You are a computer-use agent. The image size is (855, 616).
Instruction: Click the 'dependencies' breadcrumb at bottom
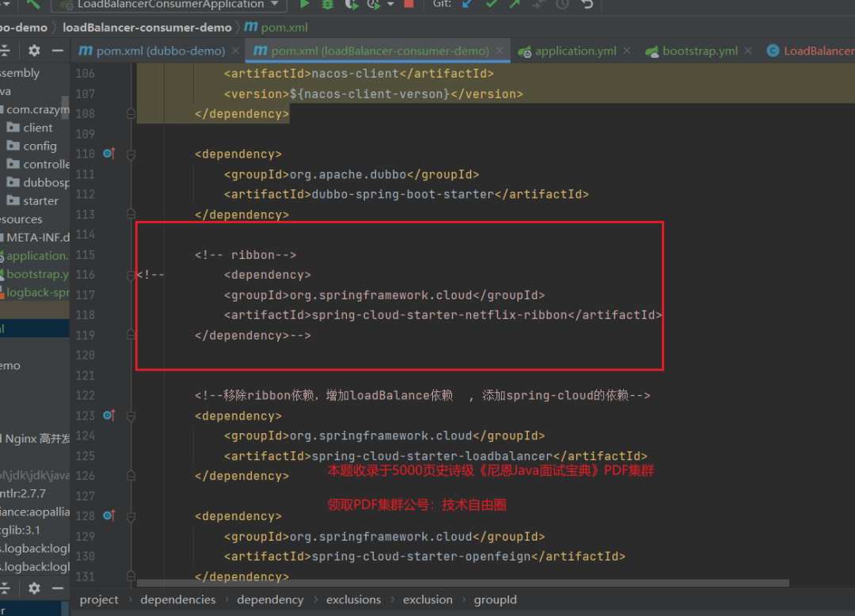tap(177, 599)
